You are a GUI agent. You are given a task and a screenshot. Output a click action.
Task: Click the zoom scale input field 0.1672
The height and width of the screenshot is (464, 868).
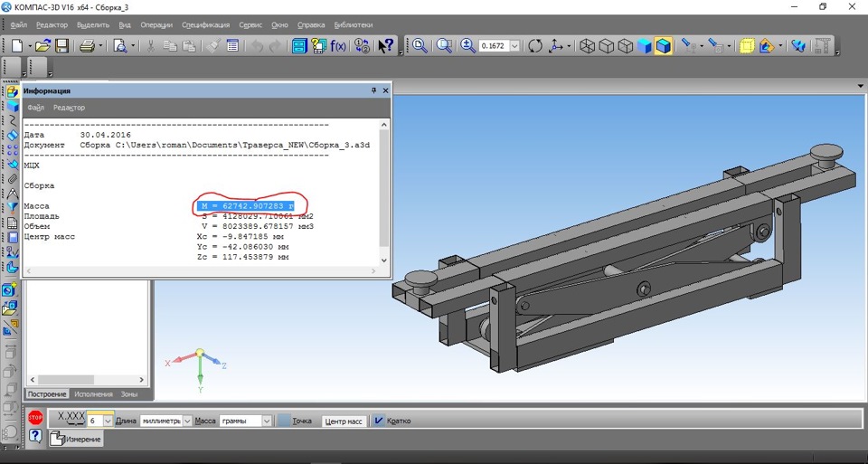click(494, 46)
